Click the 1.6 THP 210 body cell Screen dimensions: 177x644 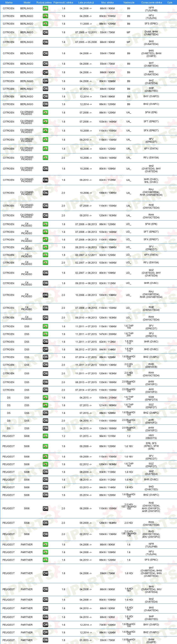coord(129,398)
